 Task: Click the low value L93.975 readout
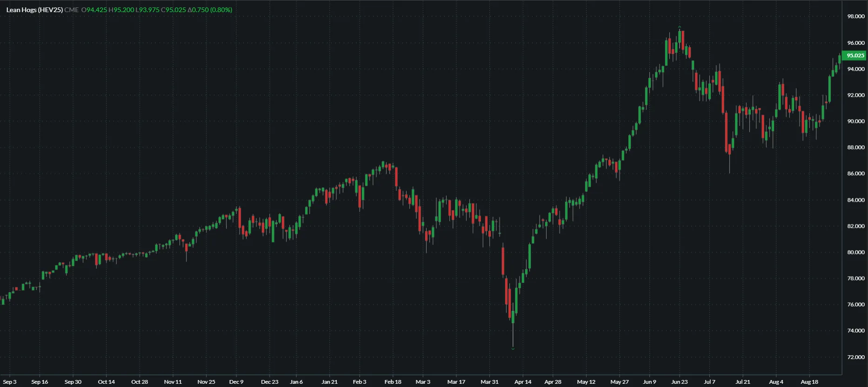147,10
